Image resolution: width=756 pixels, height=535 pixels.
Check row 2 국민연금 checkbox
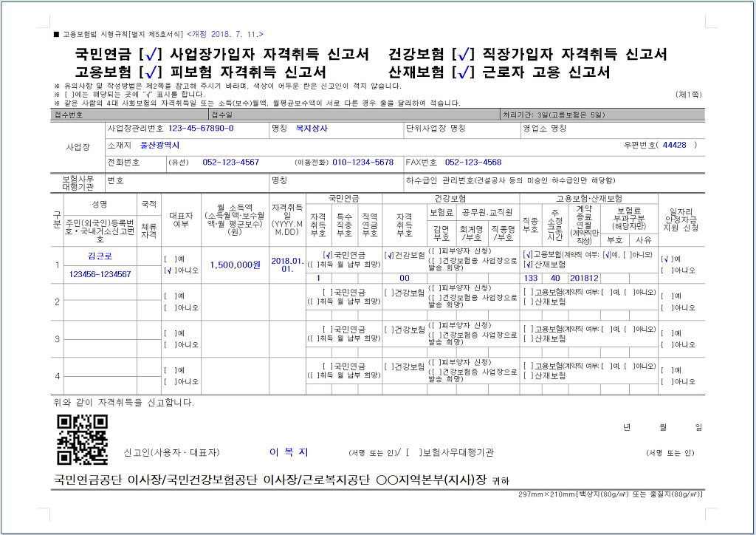(x=328, y=293)
